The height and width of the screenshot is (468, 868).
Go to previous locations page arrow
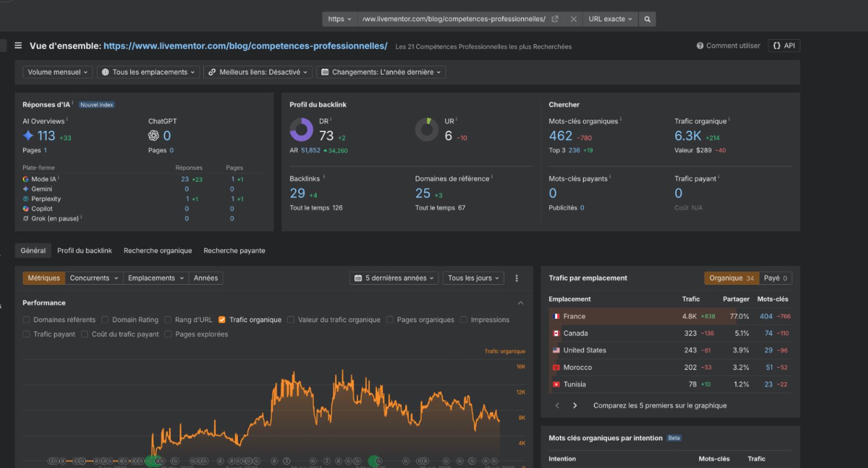coord(557,405)
